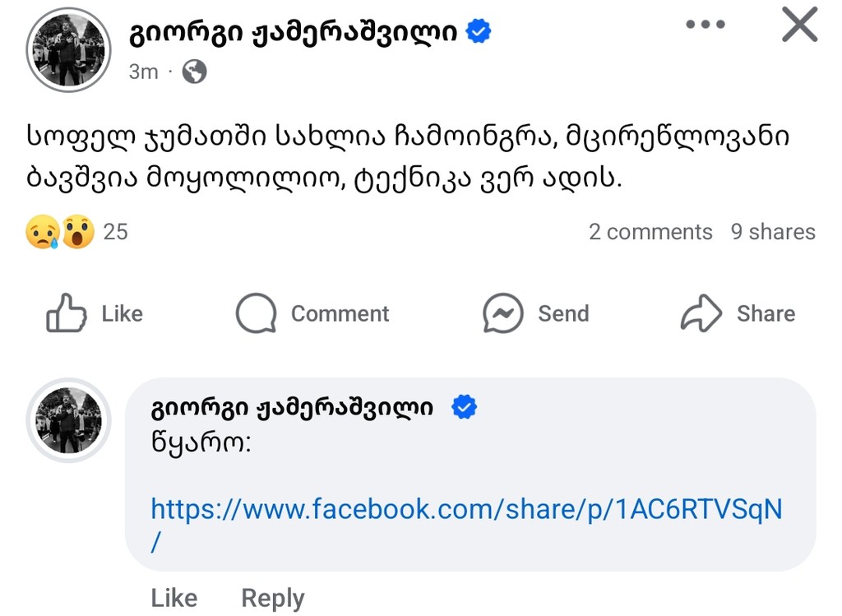Click the Comment speech bubble icon
The height and width of the screenshot is (616, 842).
click(255, 313)
